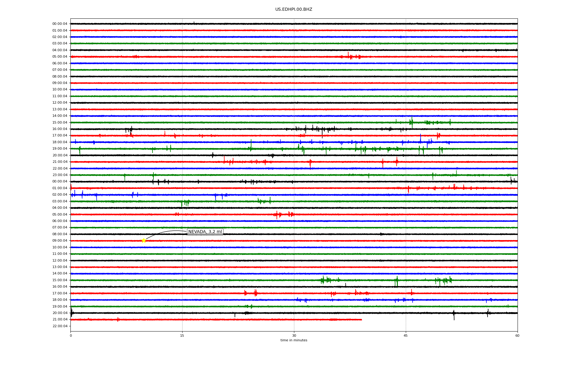Click the 60 tick on the time axis
Screen dimensions: 588x368
(517, 335)
